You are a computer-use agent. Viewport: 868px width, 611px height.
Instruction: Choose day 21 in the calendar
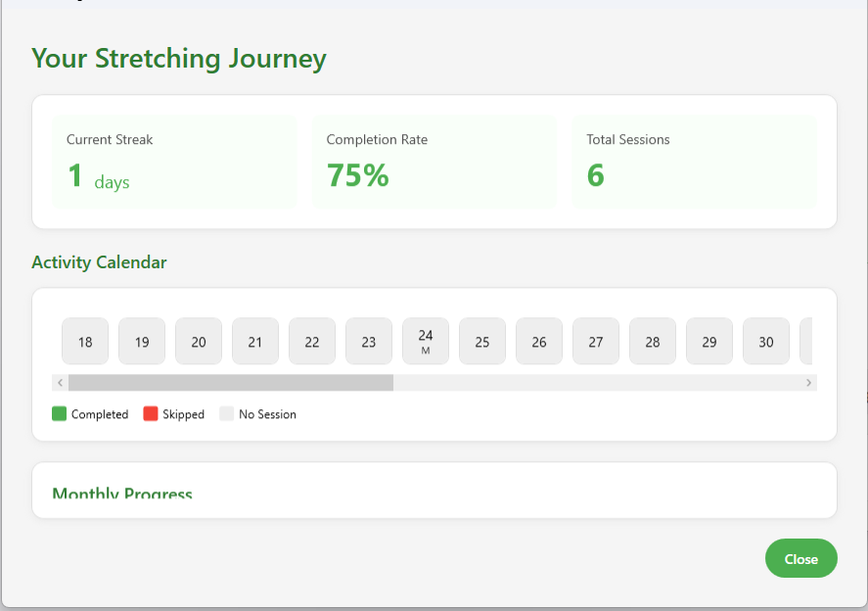pyautogui.click(x=255, y=342)
